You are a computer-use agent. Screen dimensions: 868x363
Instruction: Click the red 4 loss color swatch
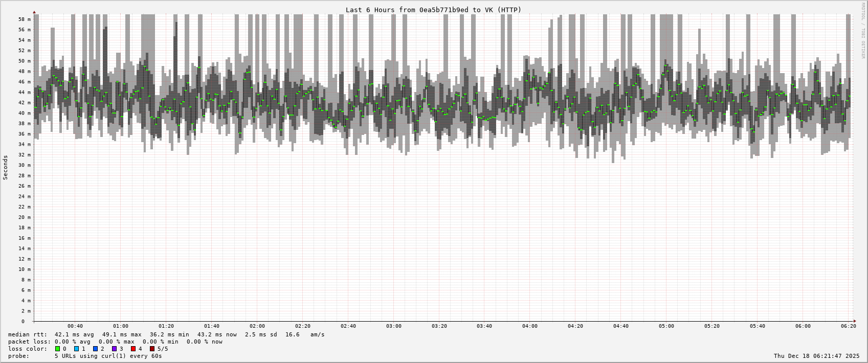[x=133, y=349]
